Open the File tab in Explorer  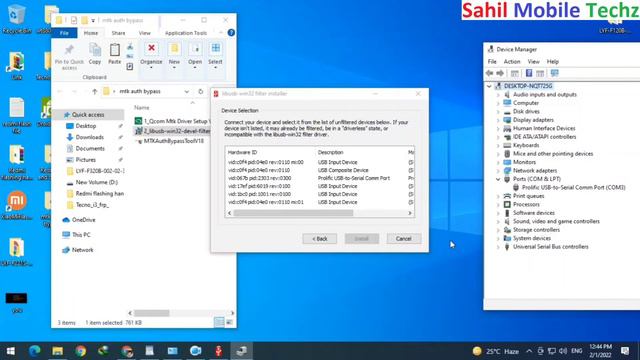(64, 33)
